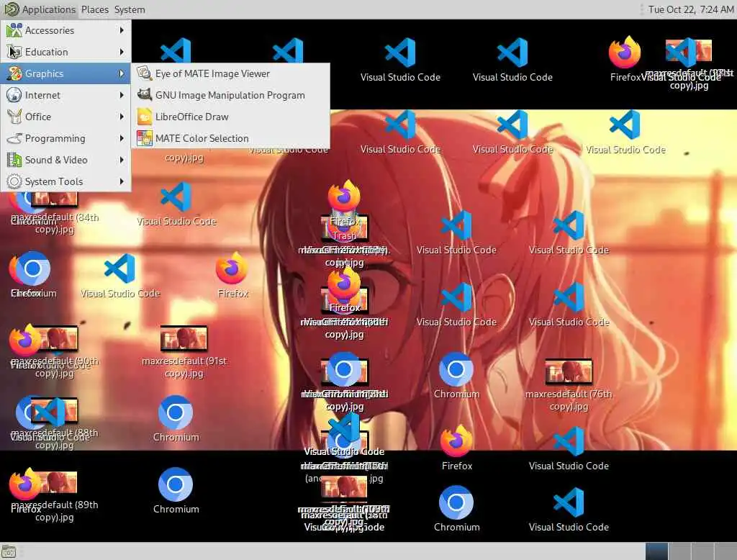Image resolution: width=737 pixels, height=560 pixels.
Task: Launch GNU Image Manipulation Program icon
Action: 144,95
